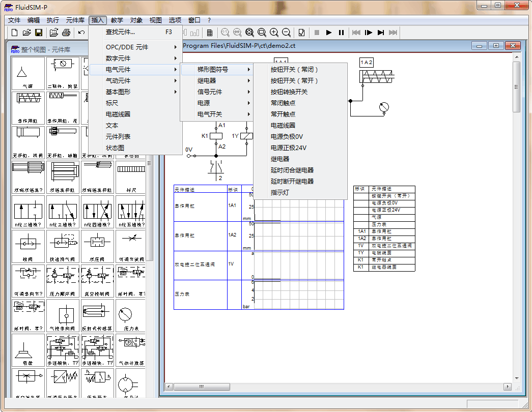This screenshot has width=532, height=412.
Task: Click the New file toolbar icon
Action: click(14, 33)
